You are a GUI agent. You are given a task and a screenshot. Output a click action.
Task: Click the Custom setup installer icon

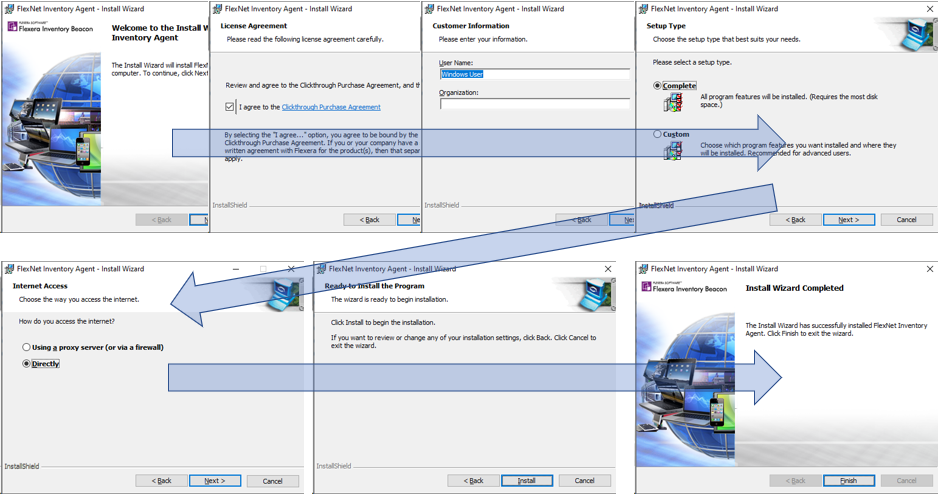tap(673, 150)
